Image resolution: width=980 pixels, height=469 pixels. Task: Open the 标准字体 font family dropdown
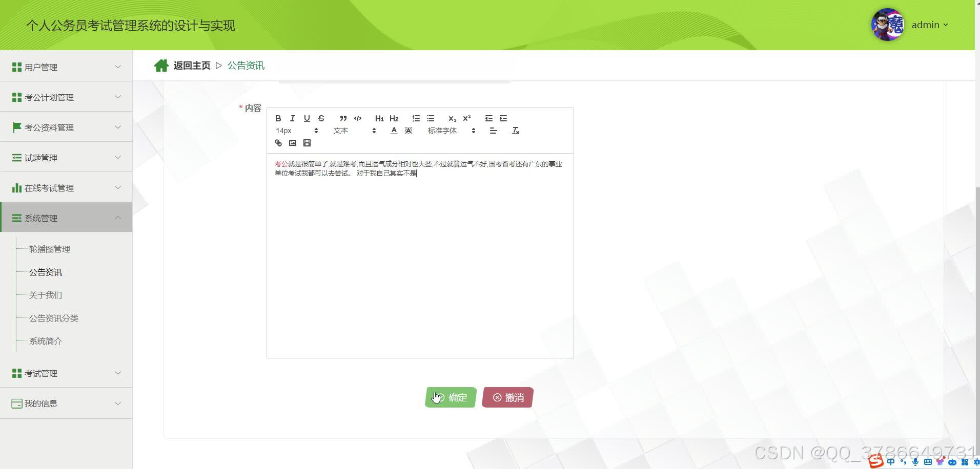452,131
